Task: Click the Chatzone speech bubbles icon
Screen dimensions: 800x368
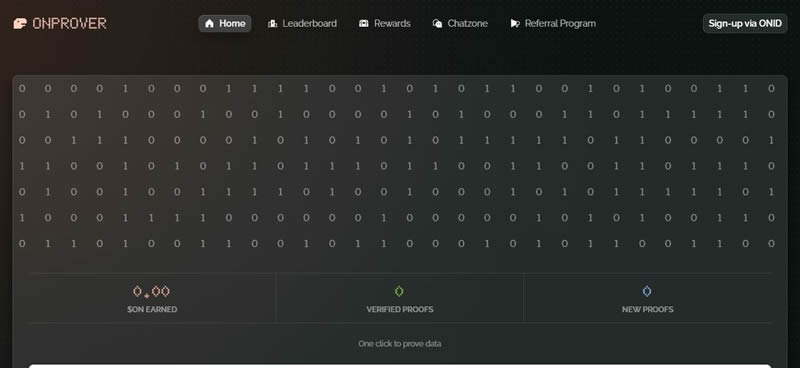Action: (x=437, y=23)
